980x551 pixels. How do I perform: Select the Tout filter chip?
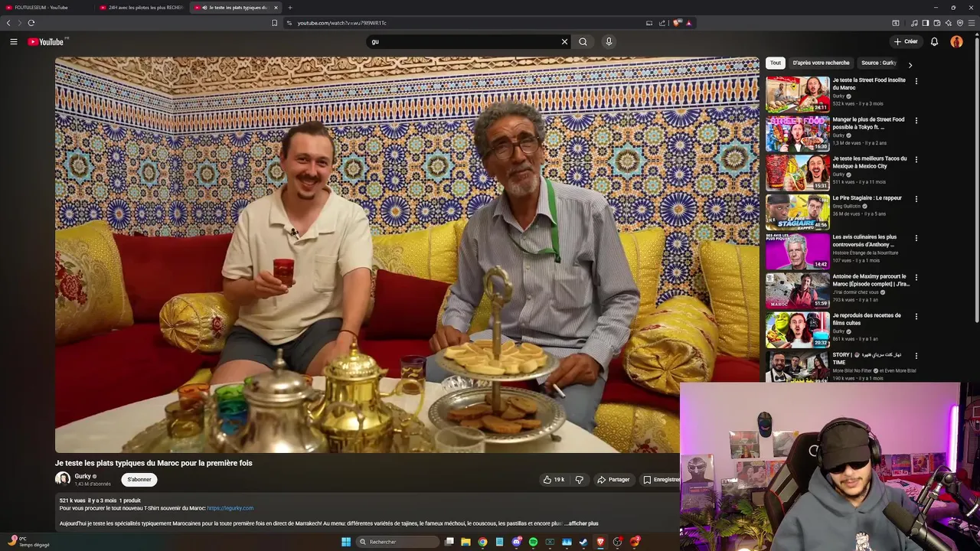pos(776,63)
